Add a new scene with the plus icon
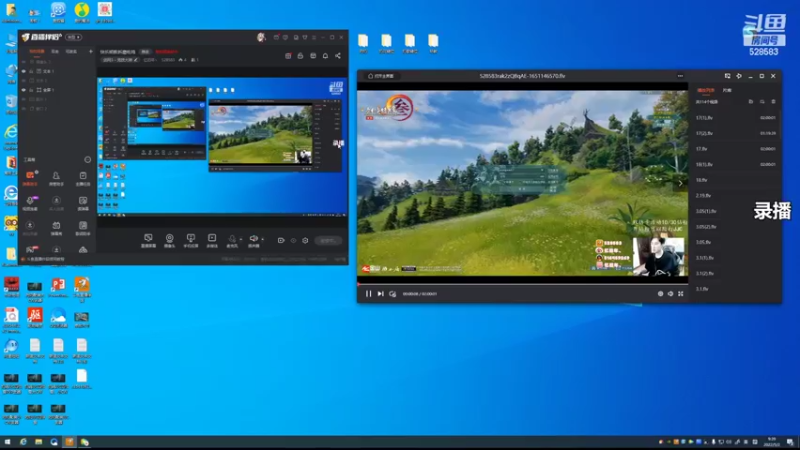800x450 pixels. [91, 52]
